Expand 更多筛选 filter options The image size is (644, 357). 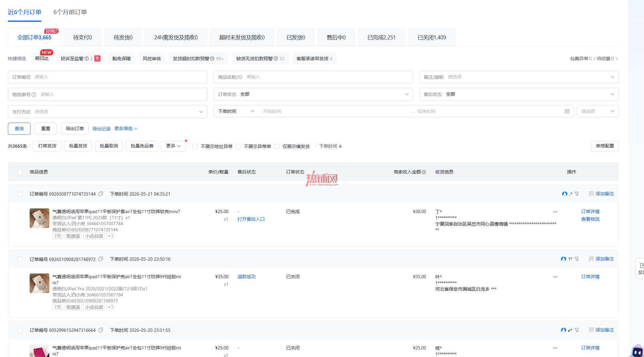[126, 129]
